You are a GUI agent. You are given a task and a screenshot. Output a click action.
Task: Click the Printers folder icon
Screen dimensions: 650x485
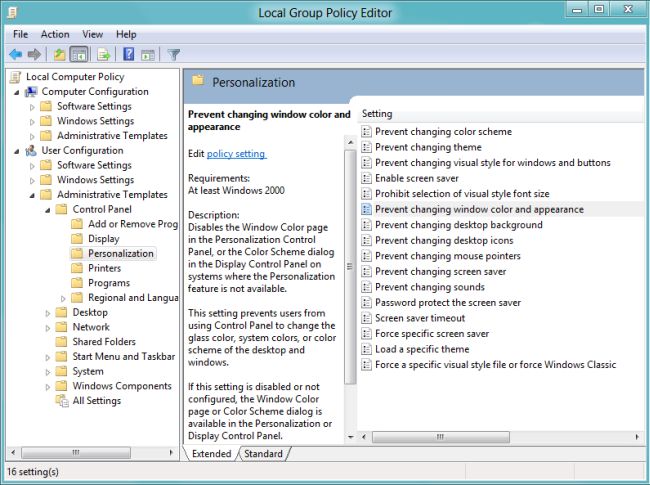77,268
